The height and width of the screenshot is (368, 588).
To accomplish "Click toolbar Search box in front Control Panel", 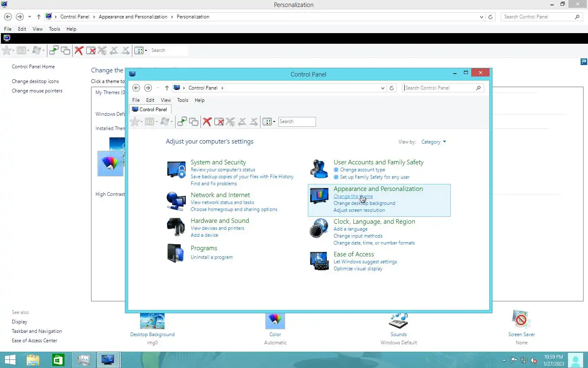I will coord(297,121).
